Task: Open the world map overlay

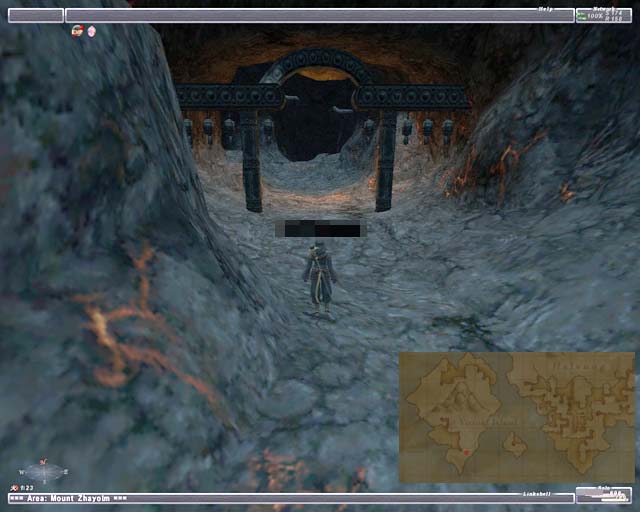Action: pyautogui.click(x=517, y=417)
